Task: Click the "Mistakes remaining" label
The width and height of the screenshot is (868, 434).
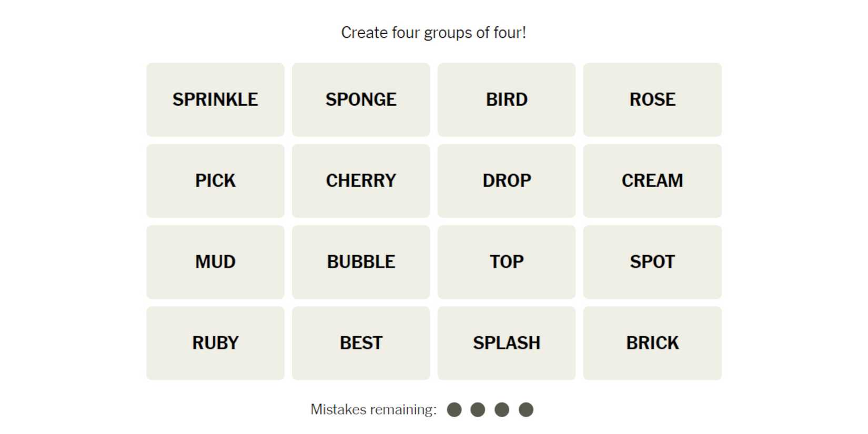Action: pyautogui.click(x=374, y=410)
